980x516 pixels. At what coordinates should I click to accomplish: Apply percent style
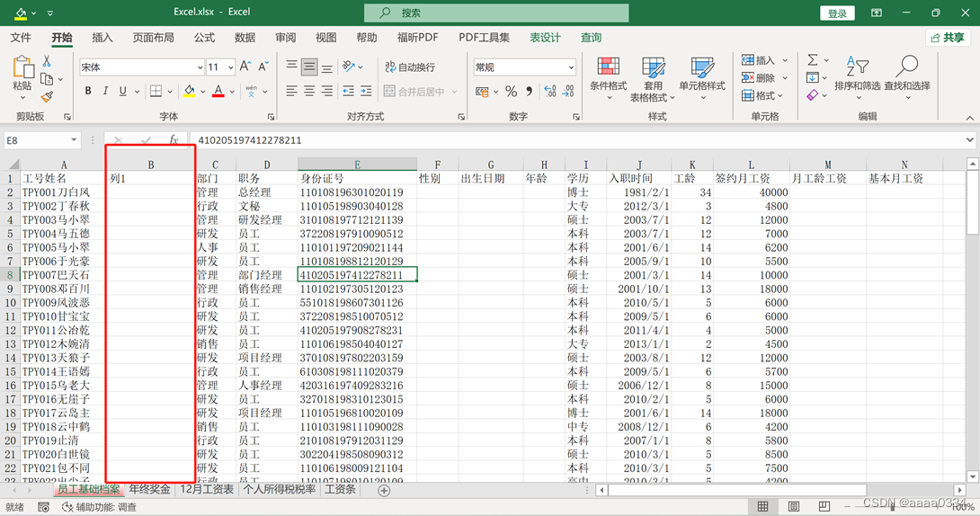[512, 91]
